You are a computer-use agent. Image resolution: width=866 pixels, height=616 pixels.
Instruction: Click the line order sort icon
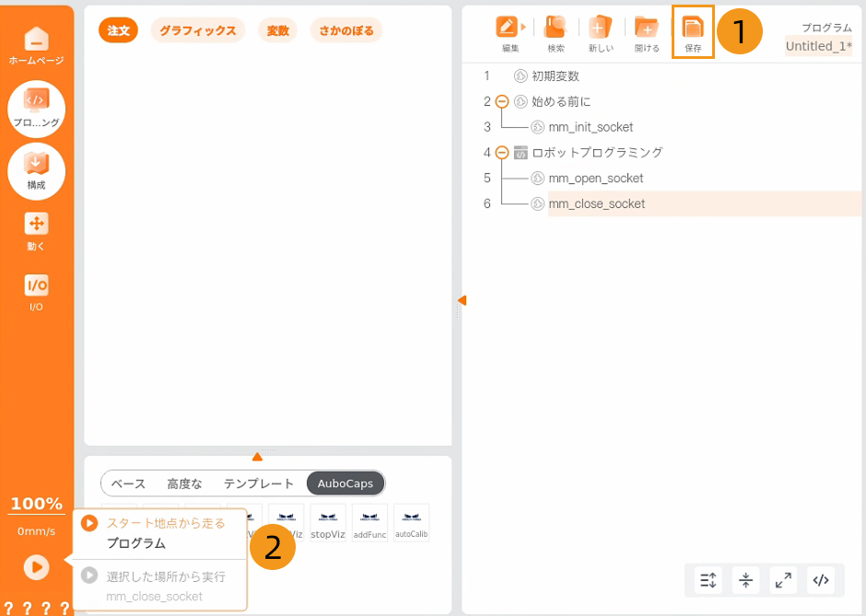708,580
